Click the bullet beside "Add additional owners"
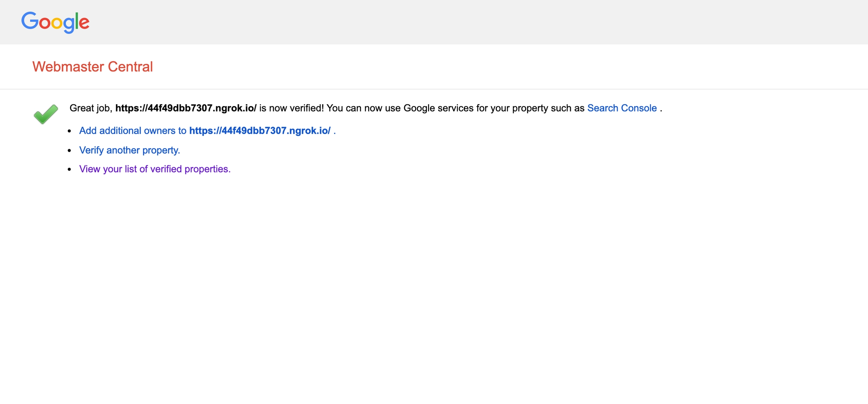The width and height of the screenshot is (868, 404). click(69, 131)
